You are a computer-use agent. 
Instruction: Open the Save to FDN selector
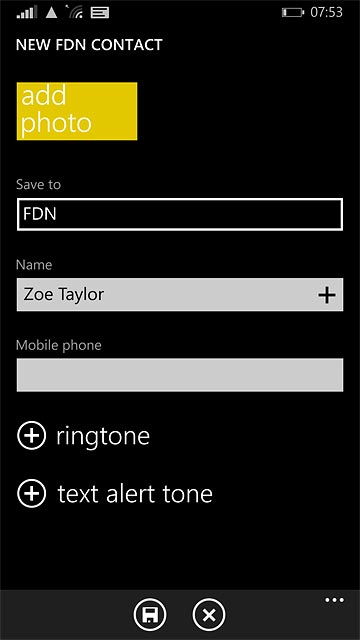(180, 214)
